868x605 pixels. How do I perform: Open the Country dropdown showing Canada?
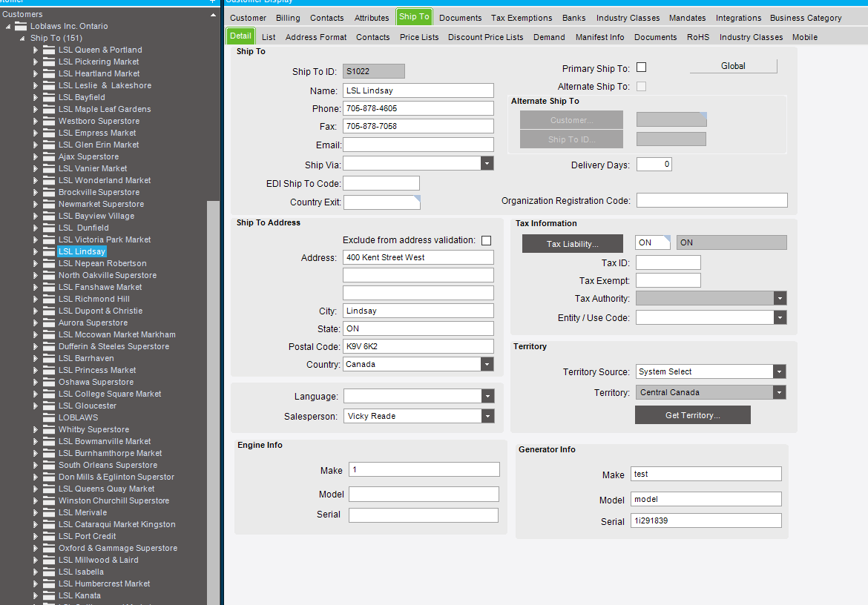(487, 364)
